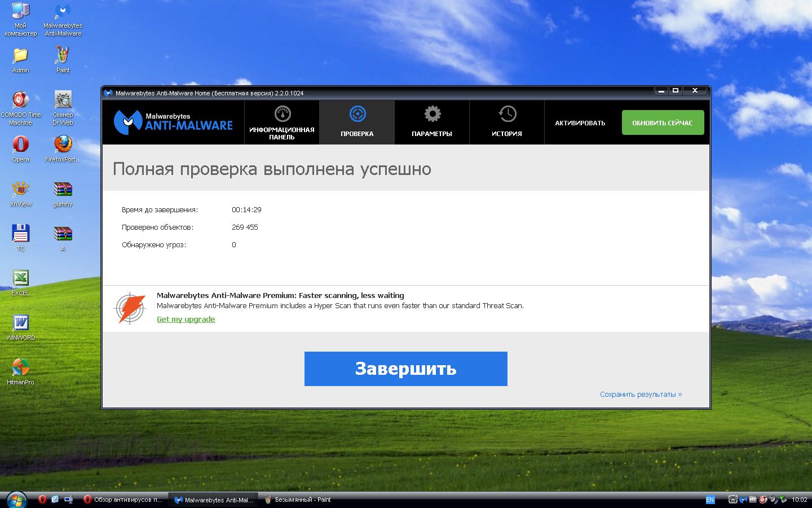Click the 10:02 taskbar clock

point(799,500)
